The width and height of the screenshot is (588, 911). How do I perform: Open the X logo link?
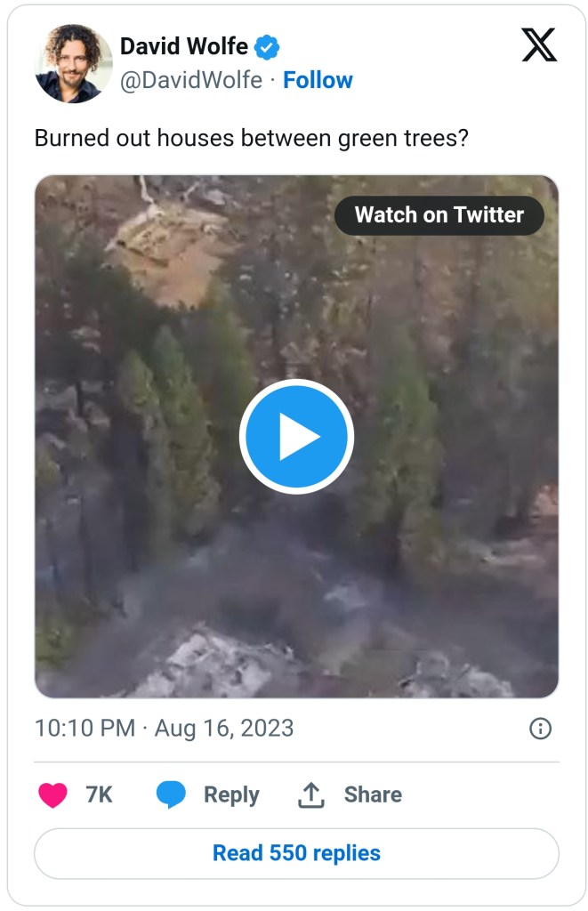click(539, 45)
